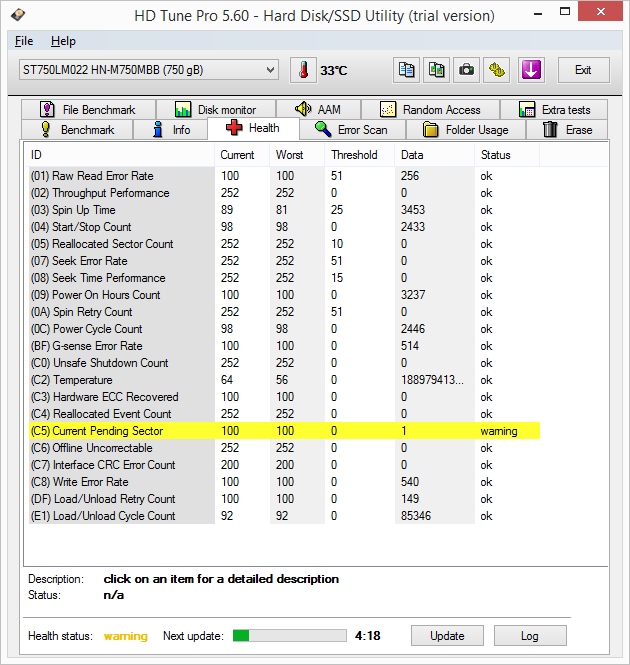Select the Power Cycle Count row
This screenshot has height=665, width=630.
[284, 329]
